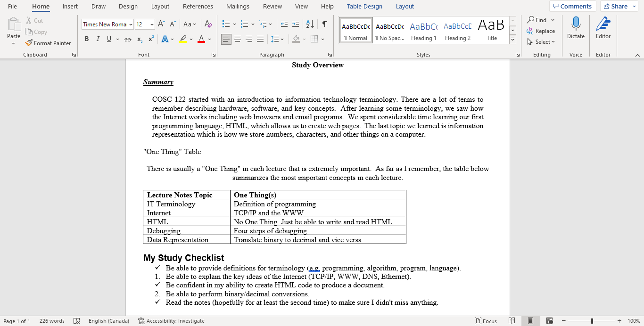Switch to the Insert tab
The width and height of the screenshot is (644, 326).
[x=70, y=7]
